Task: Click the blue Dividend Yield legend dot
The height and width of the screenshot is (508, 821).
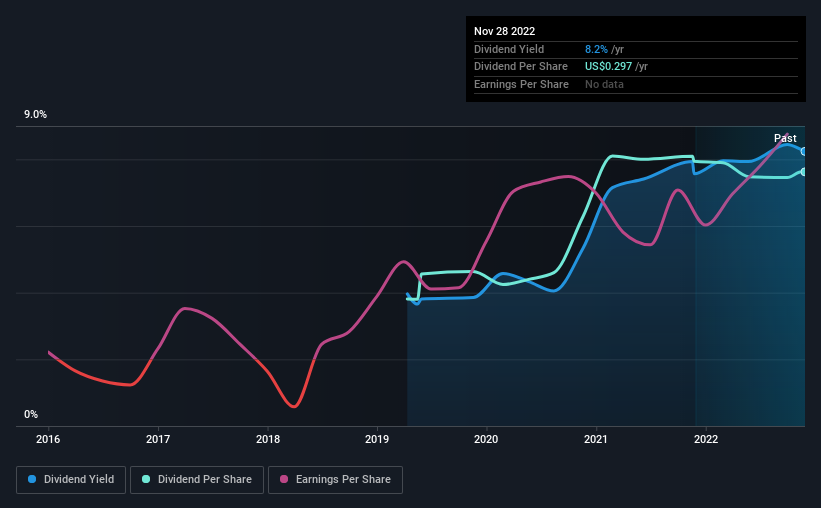Action: (x=32, y=479)
